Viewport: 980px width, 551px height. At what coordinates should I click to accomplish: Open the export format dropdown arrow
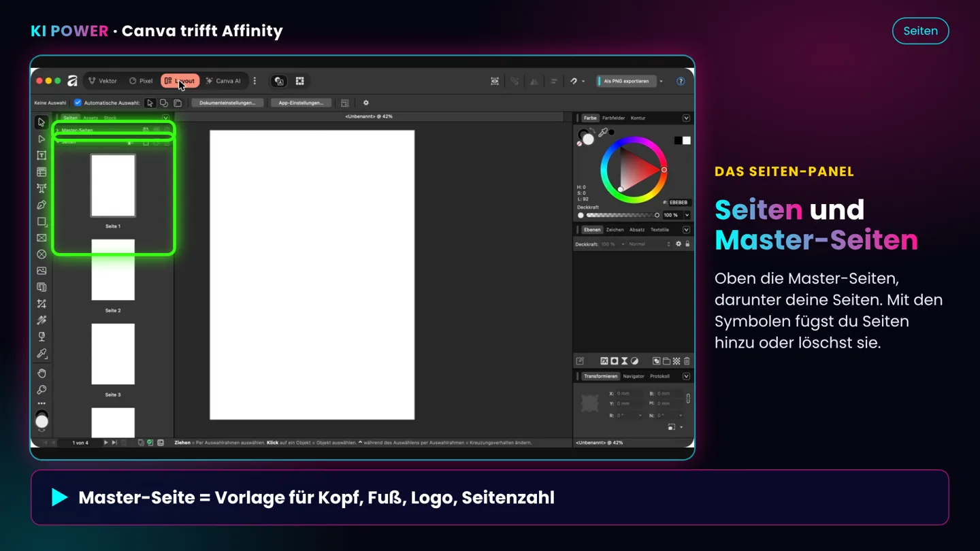661,81
